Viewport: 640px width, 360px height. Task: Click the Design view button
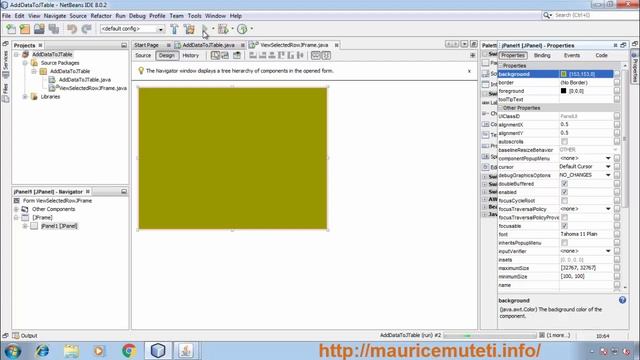[167, 56]
